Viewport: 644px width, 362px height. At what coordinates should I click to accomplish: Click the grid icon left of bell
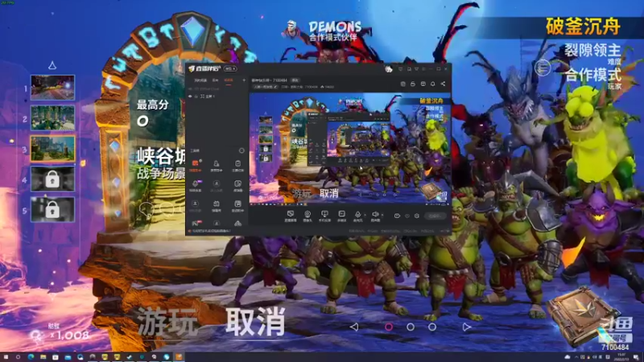click(423, 84)
